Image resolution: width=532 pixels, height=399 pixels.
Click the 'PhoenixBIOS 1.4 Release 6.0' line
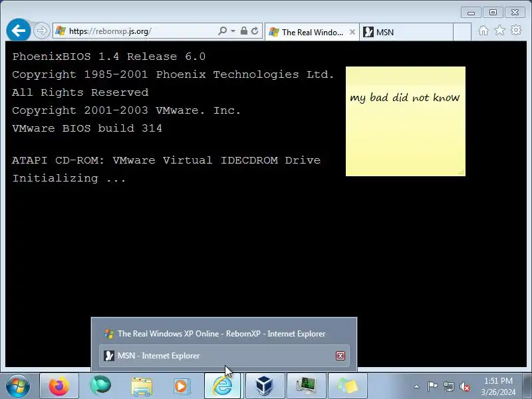[108, 57]
